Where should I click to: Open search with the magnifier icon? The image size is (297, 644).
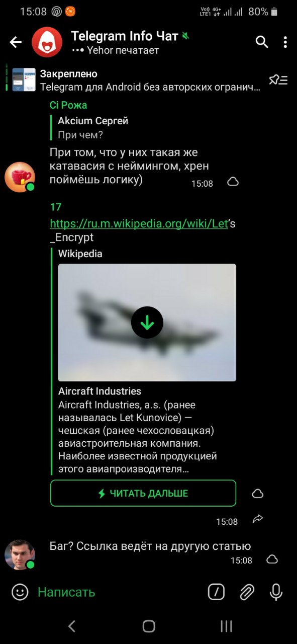click(262, 42)
